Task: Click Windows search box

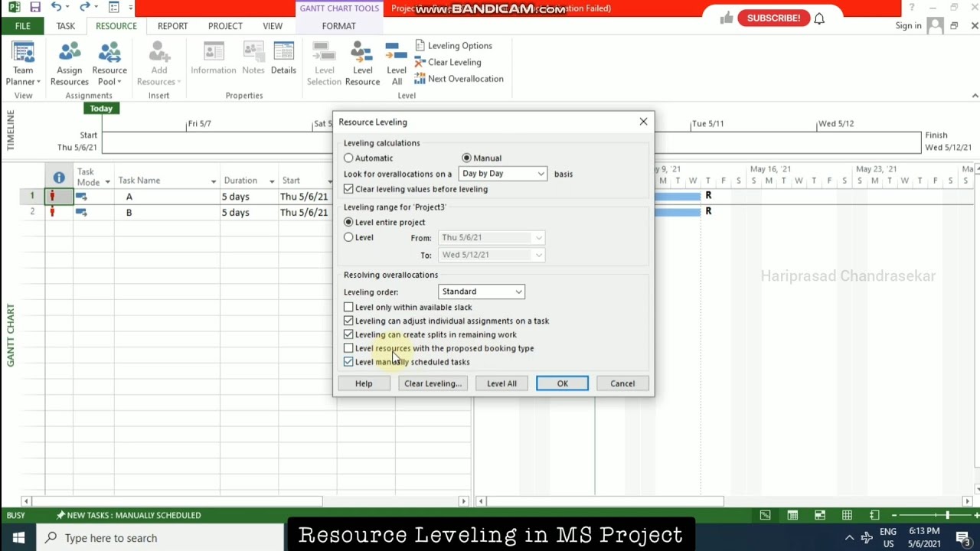Action: coord(161,538)
